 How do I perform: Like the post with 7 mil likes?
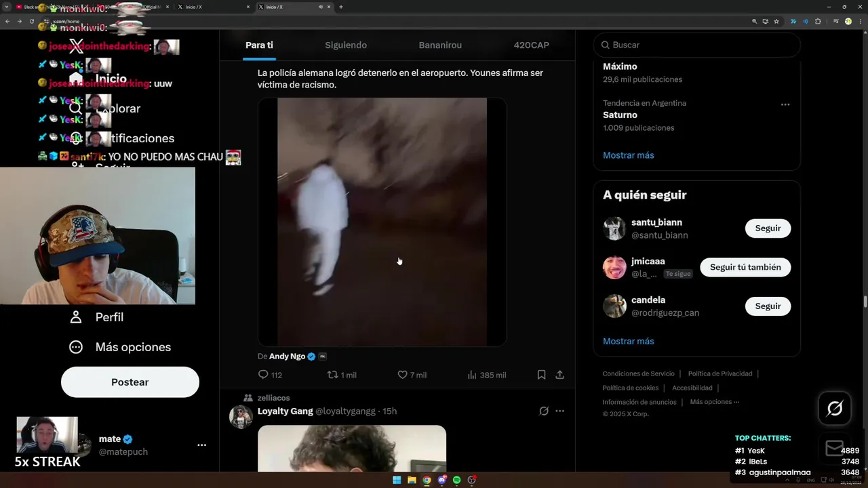(402, 375)
